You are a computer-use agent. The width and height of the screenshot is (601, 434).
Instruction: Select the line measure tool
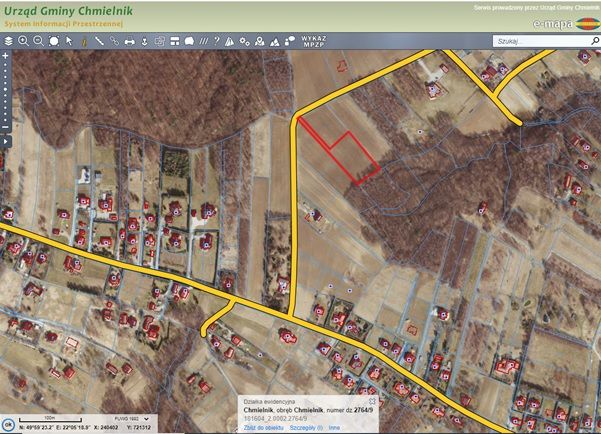99,41
